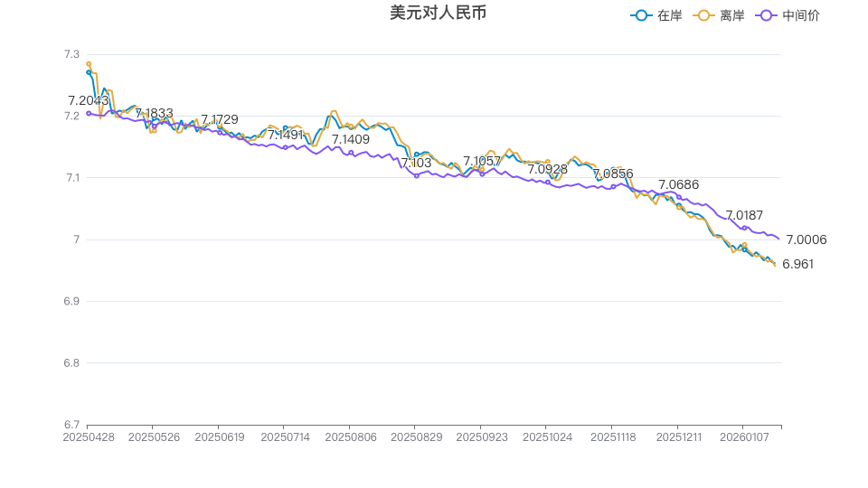Click the 7.1409 data point label
868x488 pixels.
351,139
